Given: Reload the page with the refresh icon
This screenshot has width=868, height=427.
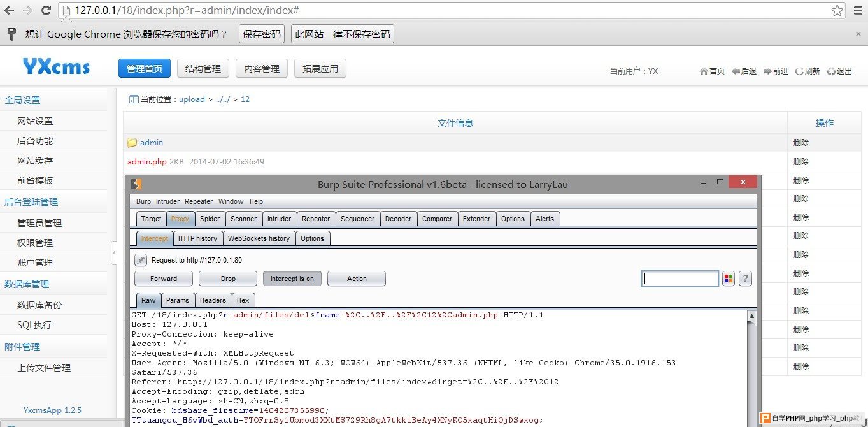Looking at the screenshot, I should pos(46,10).
